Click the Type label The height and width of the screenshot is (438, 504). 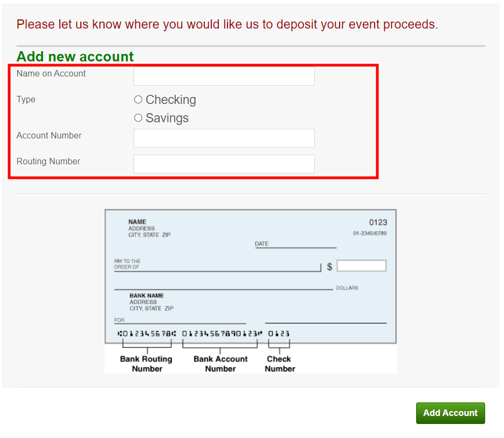click(x=26, y=99)
